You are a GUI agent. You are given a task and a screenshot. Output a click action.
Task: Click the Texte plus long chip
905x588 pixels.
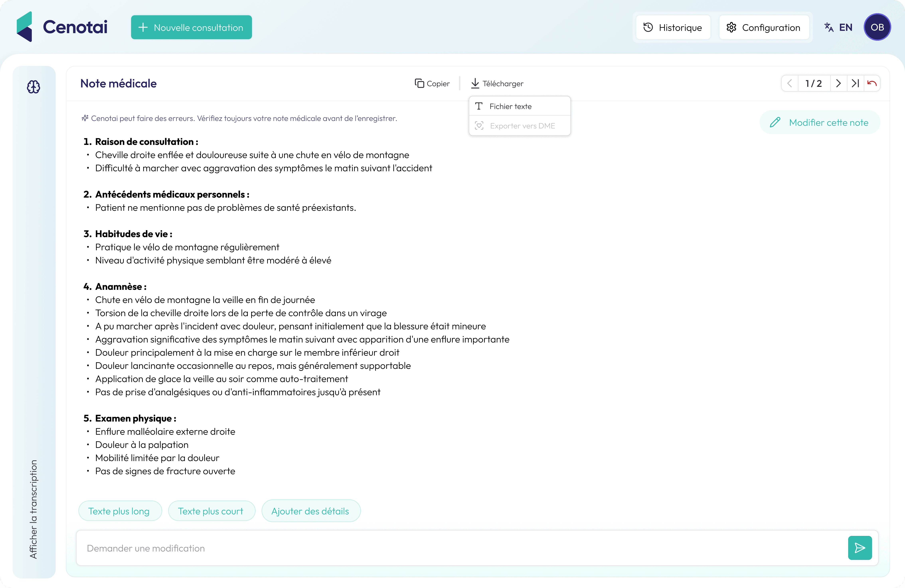119,511
